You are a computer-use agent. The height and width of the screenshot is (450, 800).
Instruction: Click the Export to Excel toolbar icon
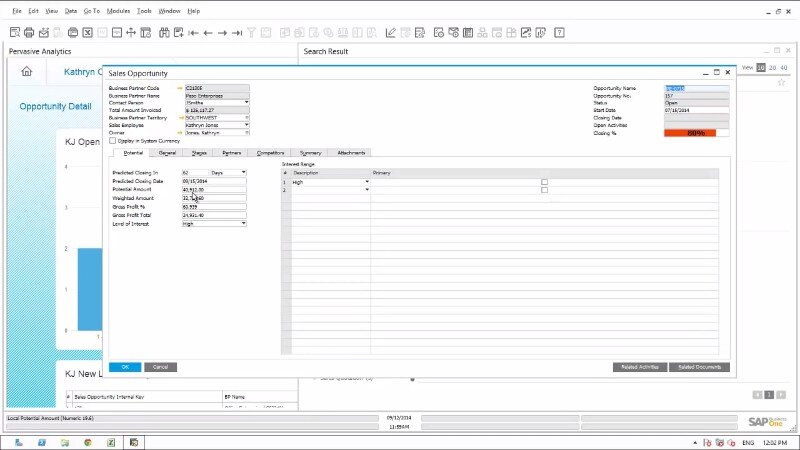point(88,32)
